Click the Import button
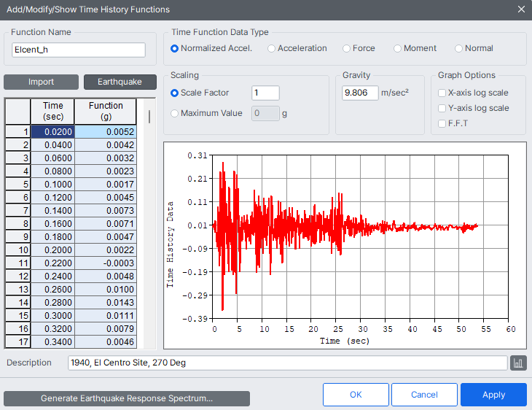Screen dimensions: 532x410 point(41,82)
